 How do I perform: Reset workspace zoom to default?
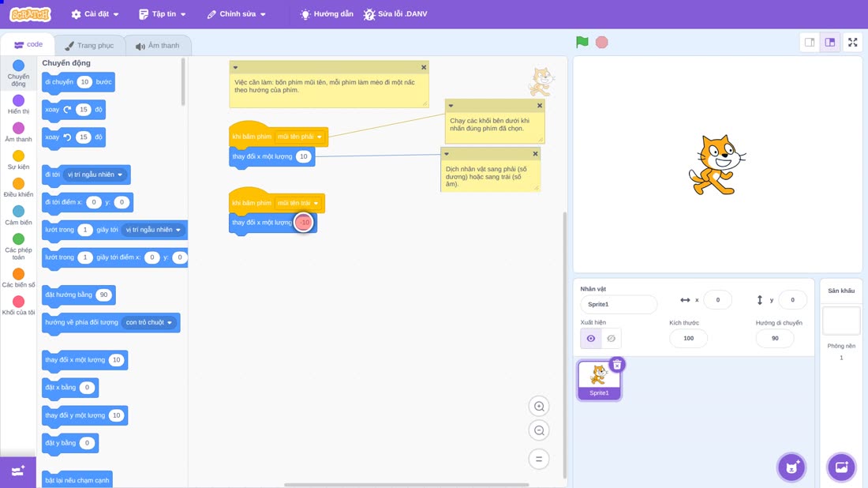pos(539,459)
